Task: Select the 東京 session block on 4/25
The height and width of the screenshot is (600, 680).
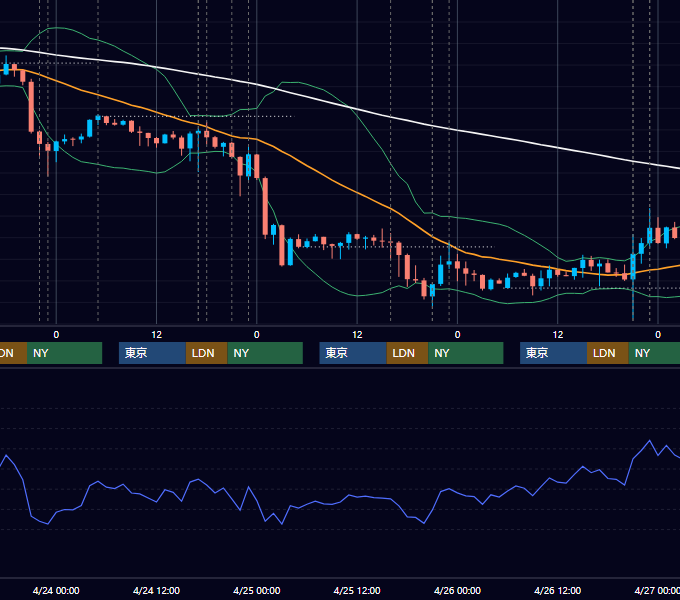Action: point(353,353)
